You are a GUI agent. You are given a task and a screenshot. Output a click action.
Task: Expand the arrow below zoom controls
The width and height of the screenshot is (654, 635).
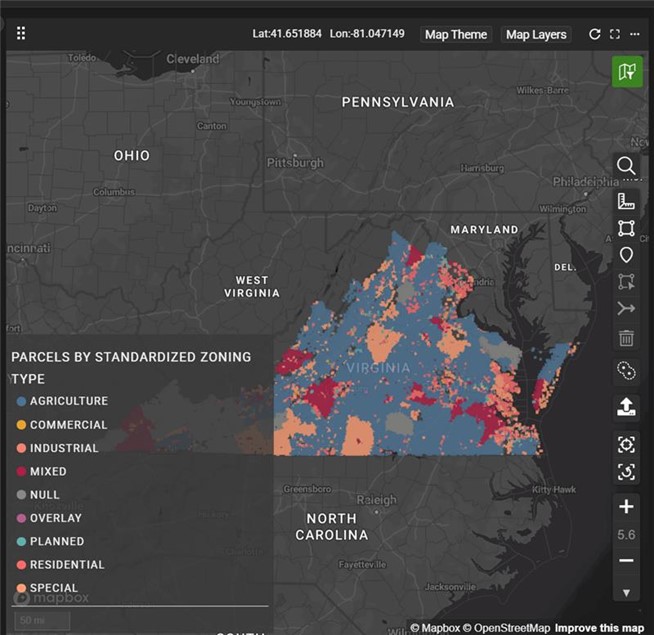click(626, 593)
